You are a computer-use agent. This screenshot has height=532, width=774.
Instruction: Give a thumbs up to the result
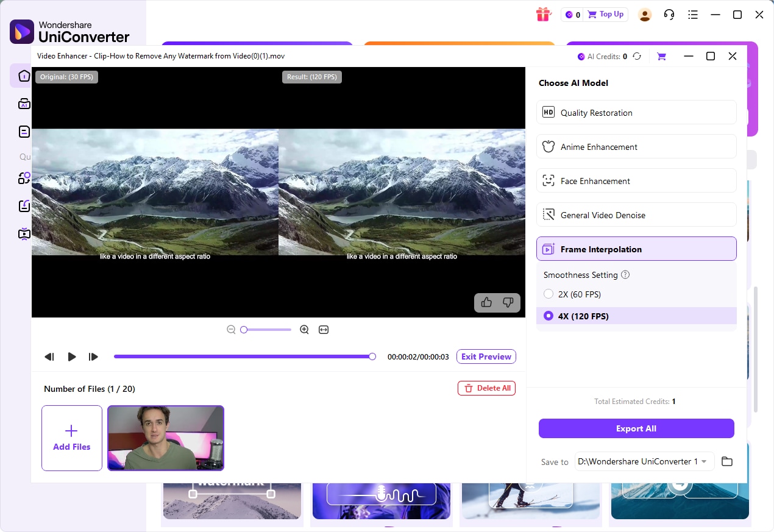point(486,302)
